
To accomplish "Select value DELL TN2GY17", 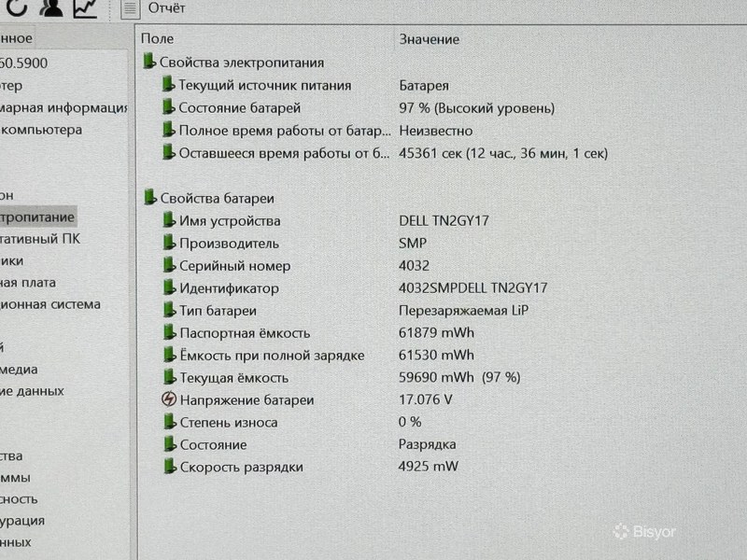I will (x=444, y=220).
